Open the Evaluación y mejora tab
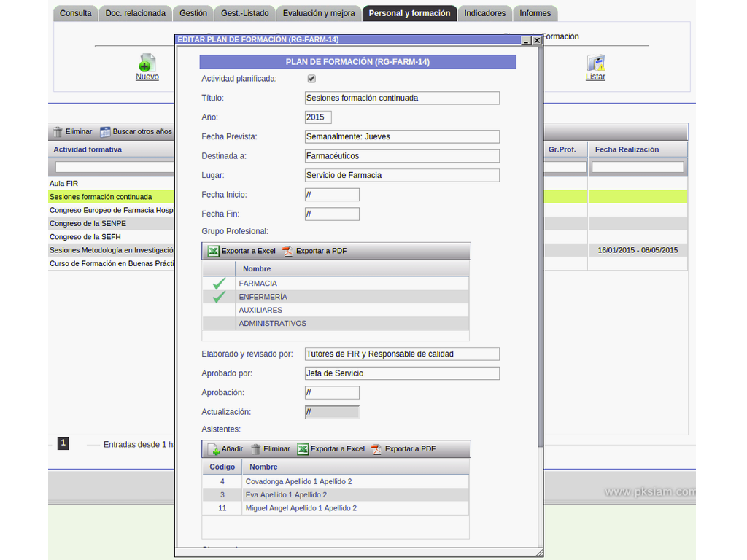The height and width of the screenshot is (560, 747). tap(319, 13)
